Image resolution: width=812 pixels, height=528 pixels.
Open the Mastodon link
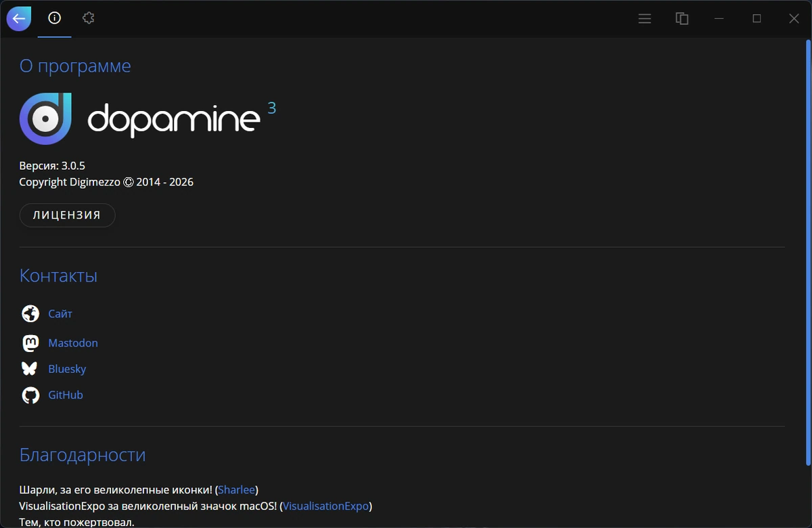pyautogui.click(x=73, y=343)
